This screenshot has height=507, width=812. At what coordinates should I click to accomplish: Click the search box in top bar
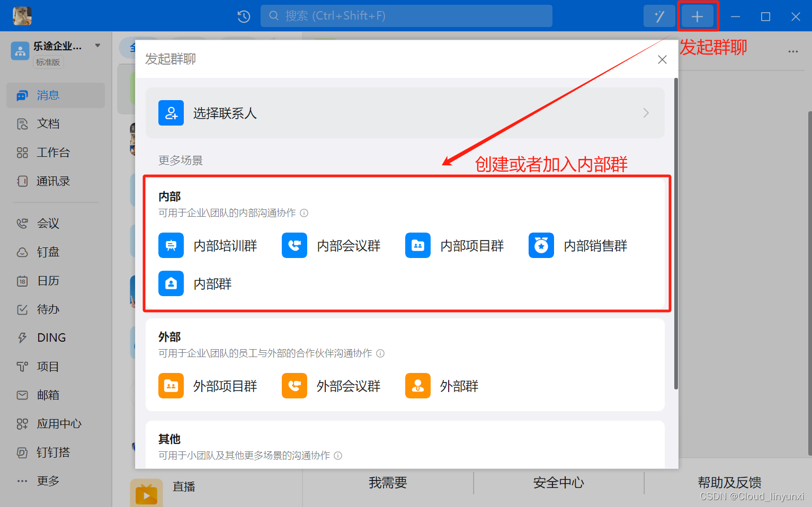click(x=406, y=16)
